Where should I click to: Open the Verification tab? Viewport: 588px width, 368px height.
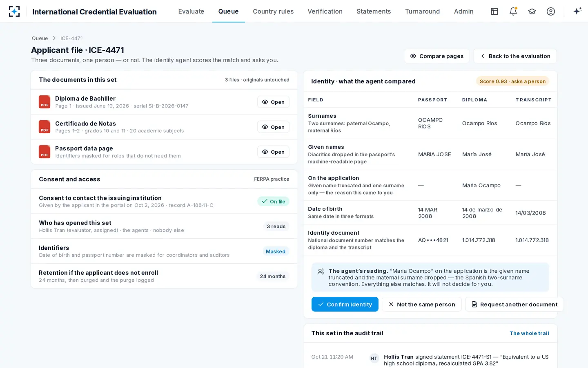(325, 11)
